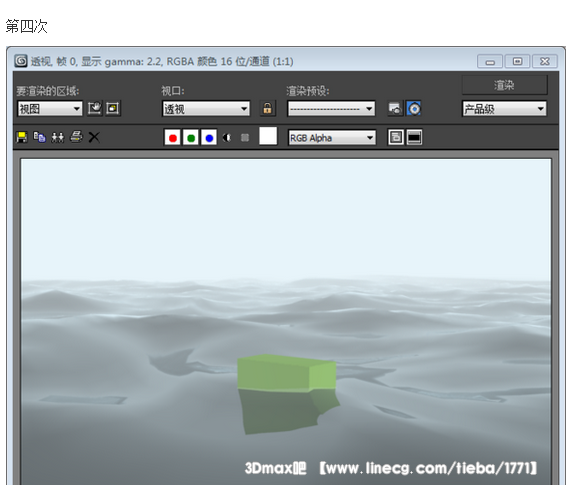Open the render preset dropdown

331,109
